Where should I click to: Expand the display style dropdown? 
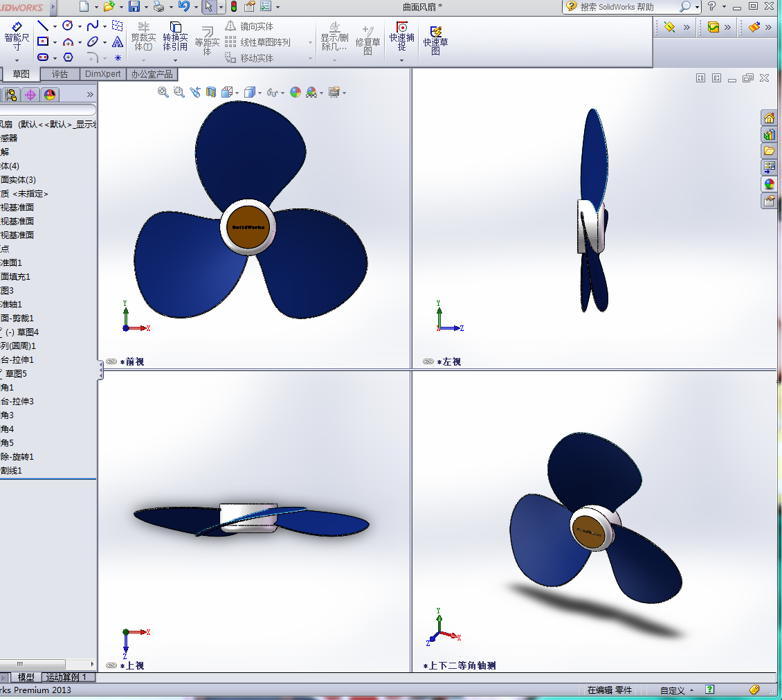[x=260, y=93]
